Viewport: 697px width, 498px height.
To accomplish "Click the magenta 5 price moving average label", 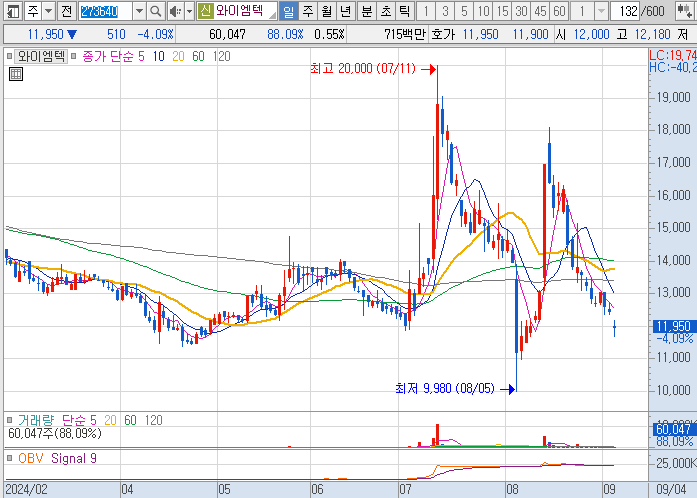I will pos(141,56).
